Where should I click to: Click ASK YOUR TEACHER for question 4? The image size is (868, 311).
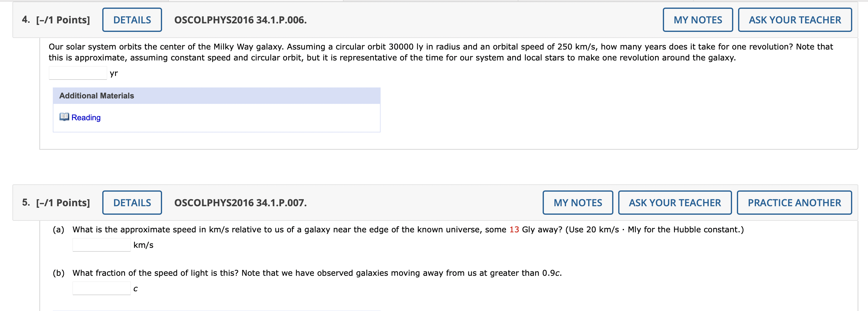795,19
